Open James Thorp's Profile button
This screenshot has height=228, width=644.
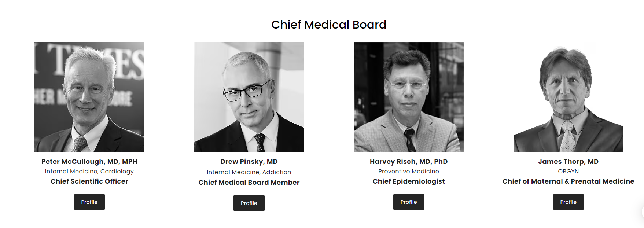568,202
